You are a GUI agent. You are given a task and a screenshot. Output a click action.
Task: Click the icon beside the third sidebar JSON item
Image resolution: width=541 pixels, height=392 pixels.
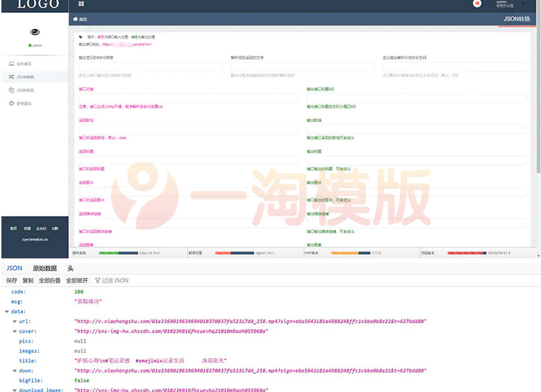coord(11,91)
